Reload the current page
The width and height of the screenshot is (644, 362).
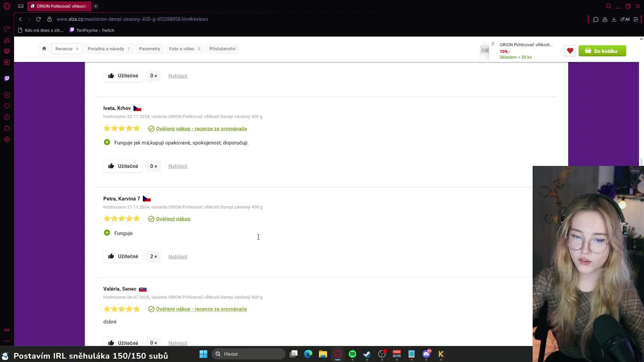[x=38, y=19]
